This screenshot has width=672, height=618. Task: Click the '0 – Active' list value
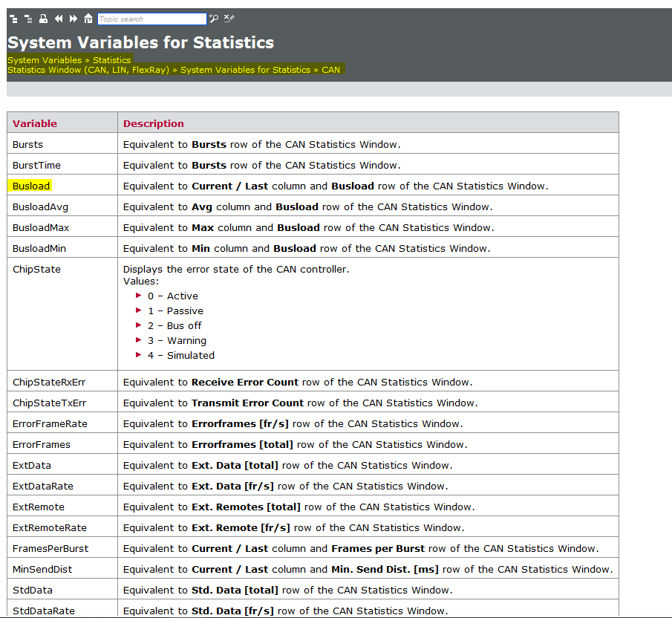pos(173,296)
